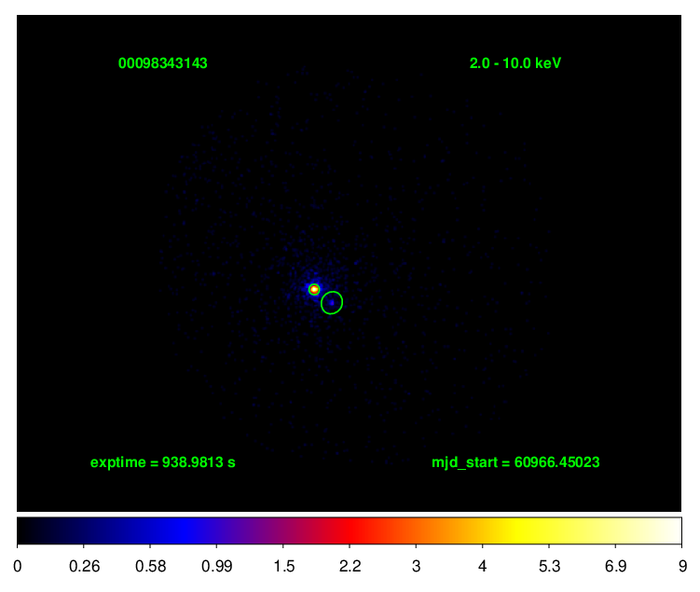The width and height of the screenshot is (700, 592).
Task: Click the colorbar tick label 6.9
Action: tap(615, 567)
